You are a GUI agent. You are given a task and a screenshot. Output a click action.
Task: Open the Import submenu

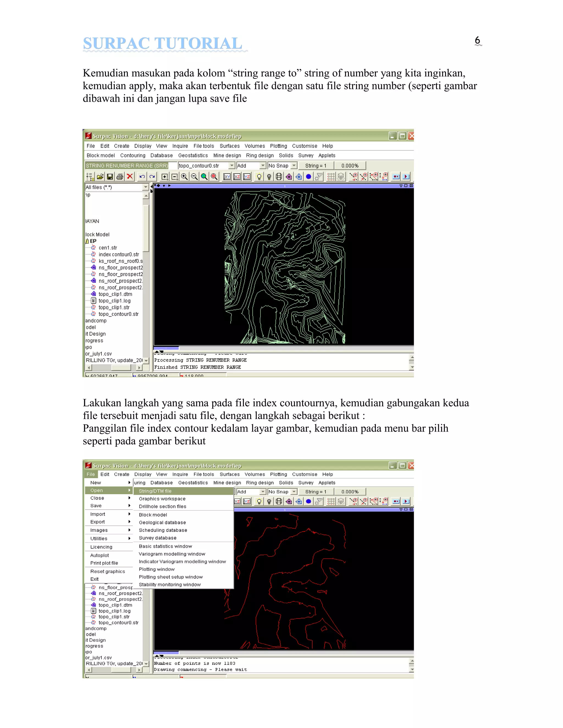[x=98, y=514]
